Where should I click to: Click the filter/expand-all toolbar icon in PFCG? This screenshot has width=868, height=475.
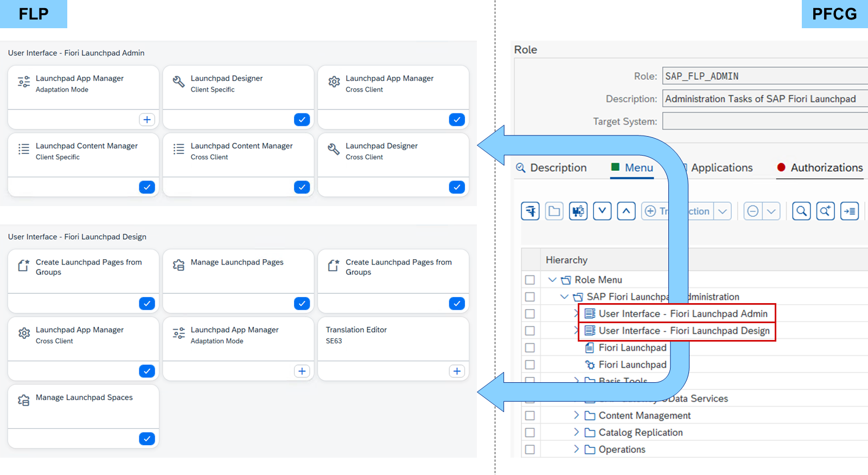coord(531,211)
